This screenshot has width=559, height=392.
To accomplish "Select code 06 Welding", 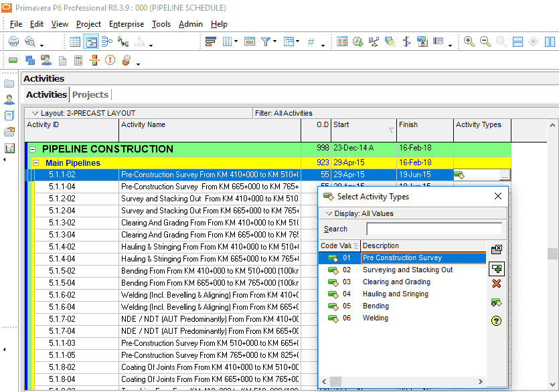I will (x=402, y=318).
